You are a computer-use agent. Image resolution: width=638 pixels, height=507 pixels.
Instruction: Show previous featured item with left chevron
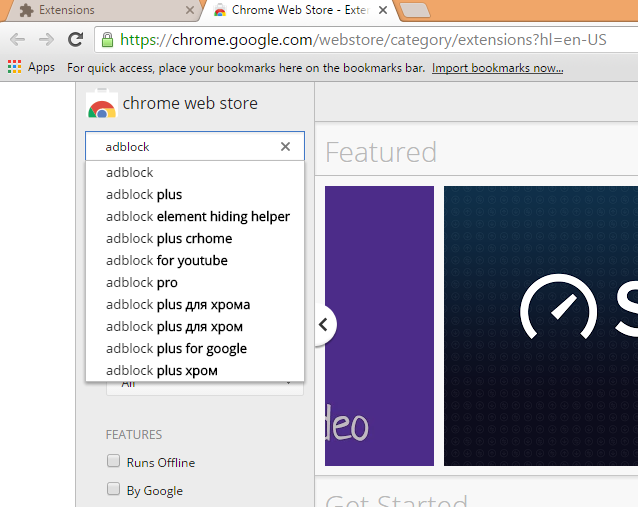(x=324, y=325)
